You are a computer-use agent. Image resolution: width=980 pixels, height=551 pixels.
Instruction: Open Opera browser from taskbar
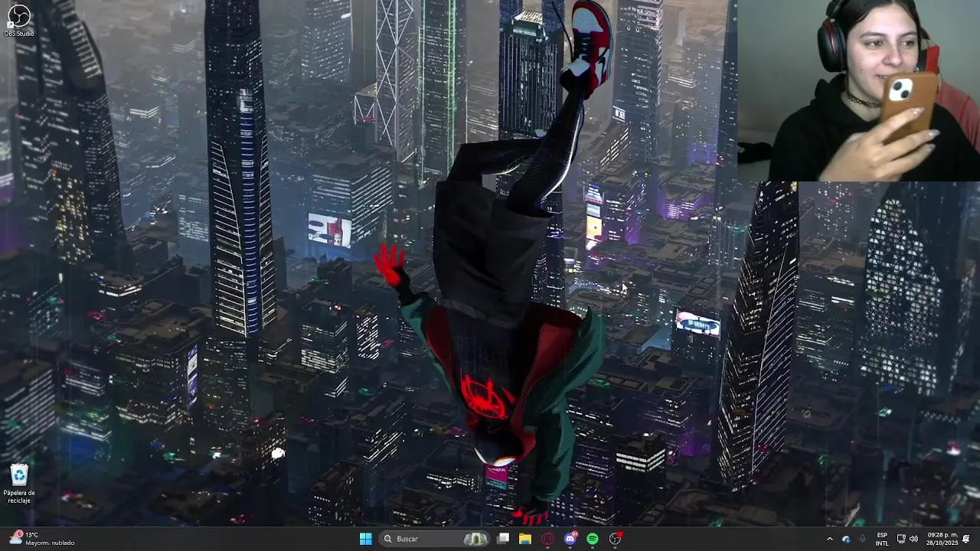[x=547, y=539]
